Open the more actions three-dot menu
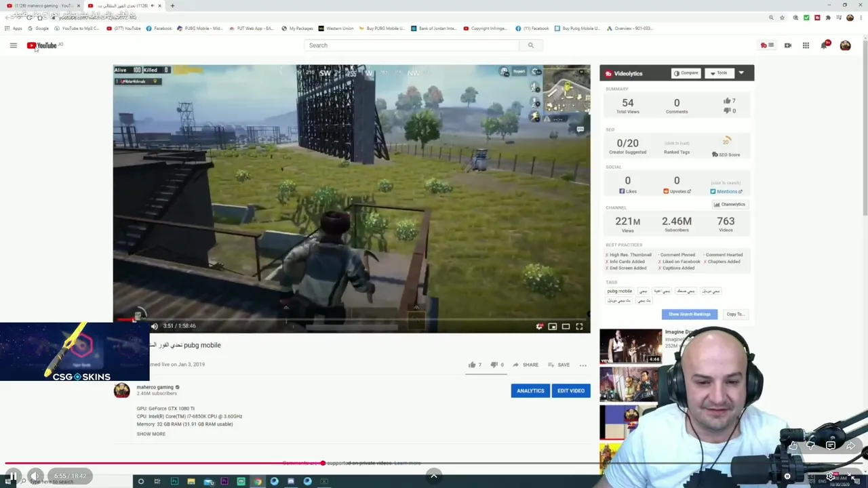The width and height of the screenshot is (868, 488). click(583, 365)
